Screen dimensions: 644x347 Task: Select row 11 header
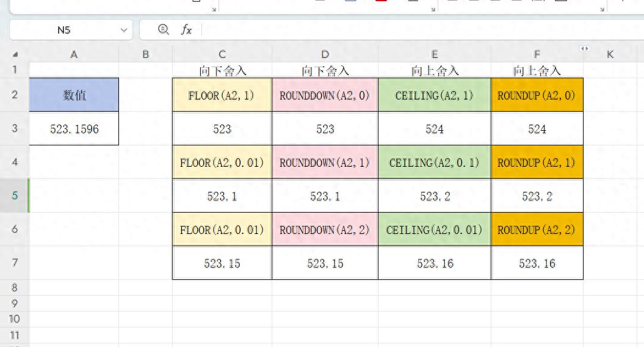pos(15,335)
